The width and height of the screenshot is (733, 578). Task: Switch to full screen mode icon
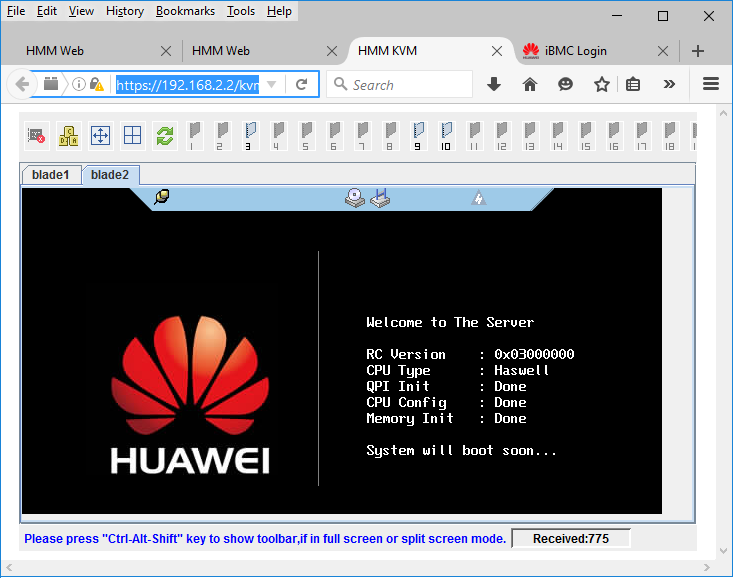point(101,136)
